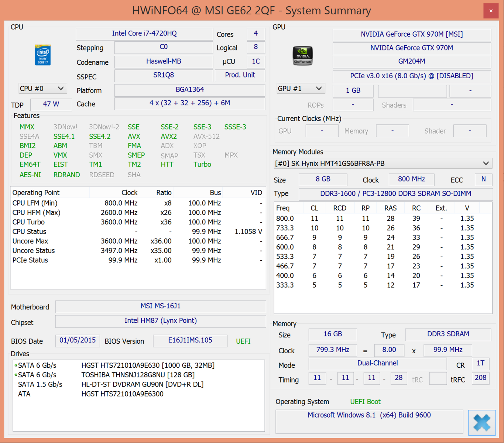Click the UEFI Boot label

365,402
